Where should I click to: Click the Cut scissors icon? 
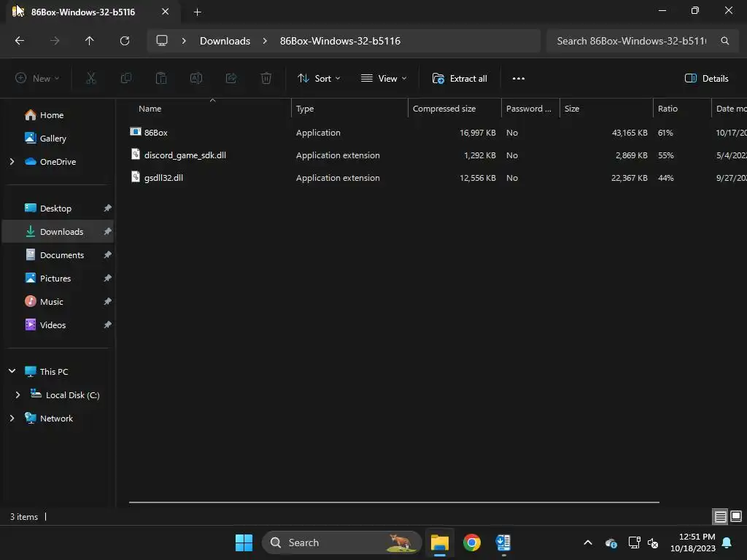pyautogui.click(x=90, y=78)
